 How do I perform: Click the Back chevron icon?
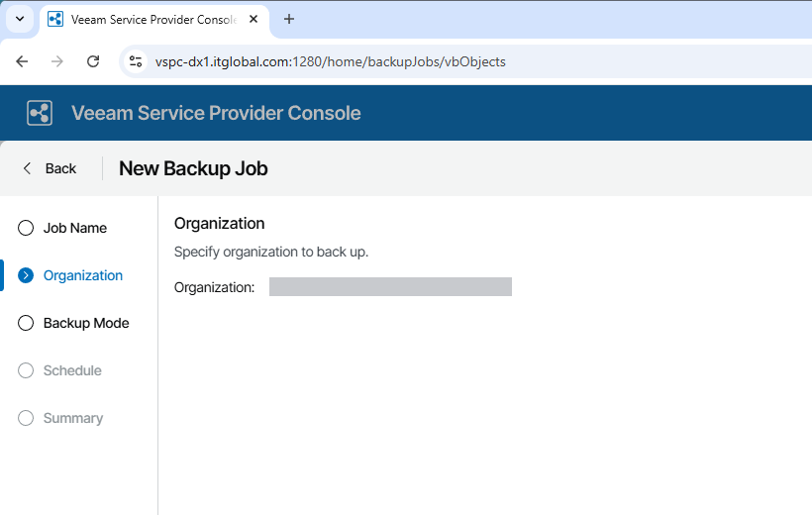pyautogui.click(x=27, y=168)
